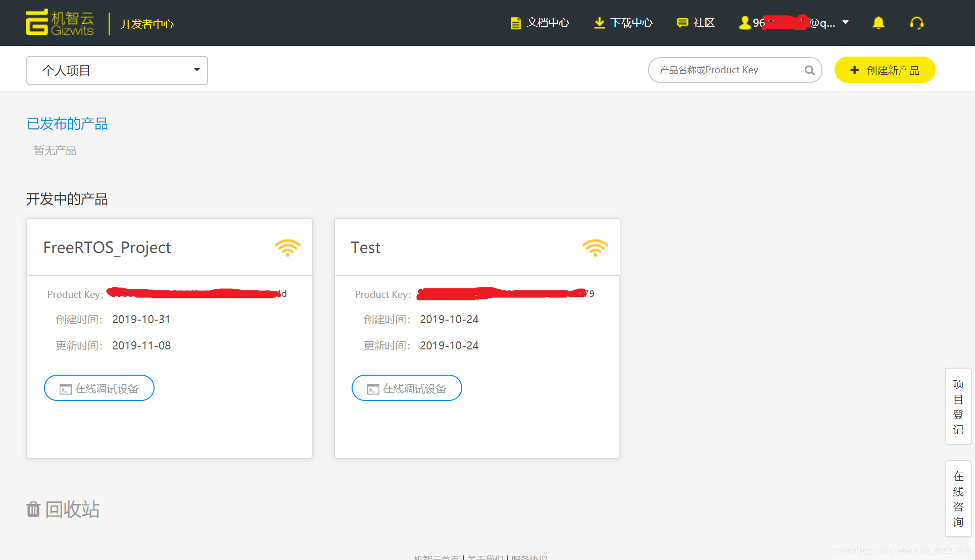Click the Gizwits logo icon

click(37, 23)
